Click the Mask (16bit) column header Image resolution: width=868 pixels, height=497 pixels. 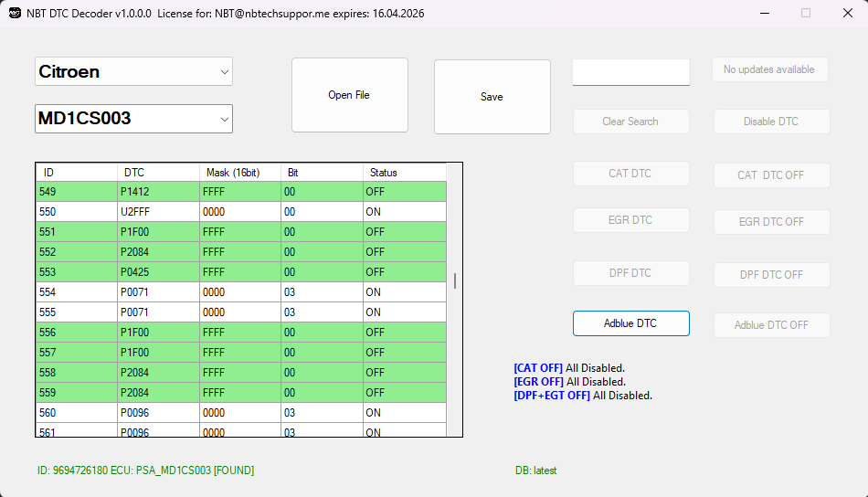[239, 173]
